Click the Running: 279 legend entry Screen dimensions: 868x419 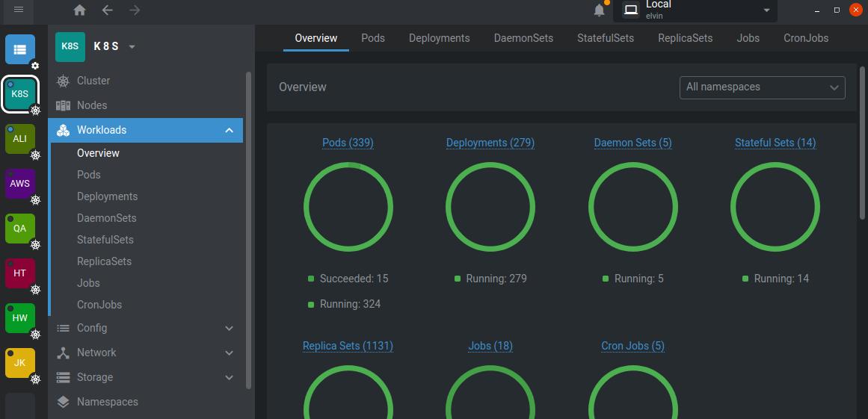490,279
